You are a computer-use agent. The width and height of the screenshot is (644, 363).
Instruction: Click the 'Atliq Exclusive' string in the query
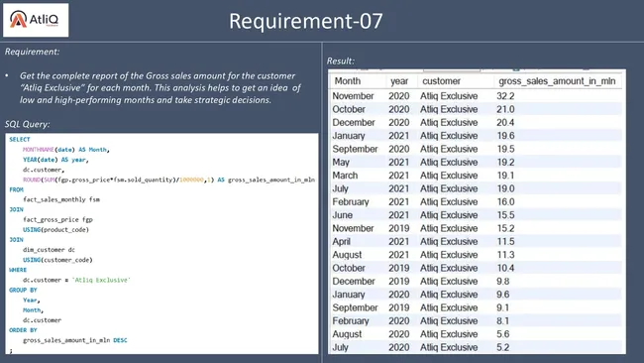(x=101, y=280)
